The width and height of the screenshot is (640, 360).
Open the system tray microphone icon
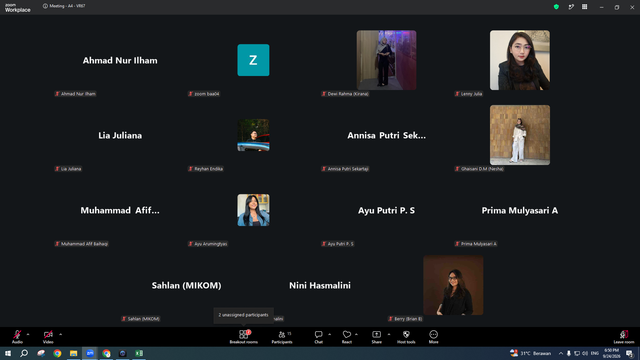[569, 353]
